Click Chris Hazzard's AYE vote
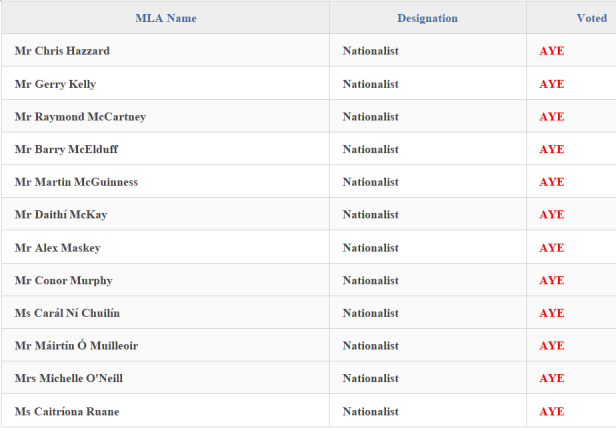This screenshot has height=430, width=616. coord(552,51)
